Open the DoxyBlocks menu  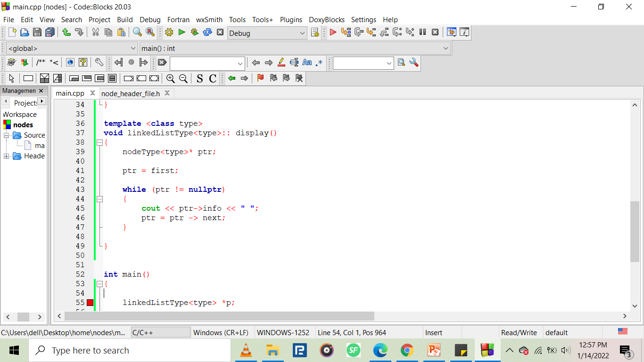327,20
